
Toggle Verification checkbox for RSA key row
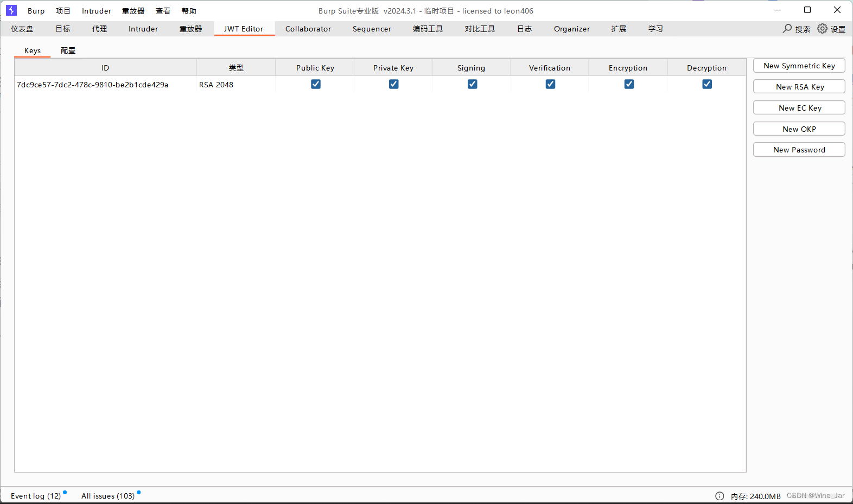click(x=550, y=84)
